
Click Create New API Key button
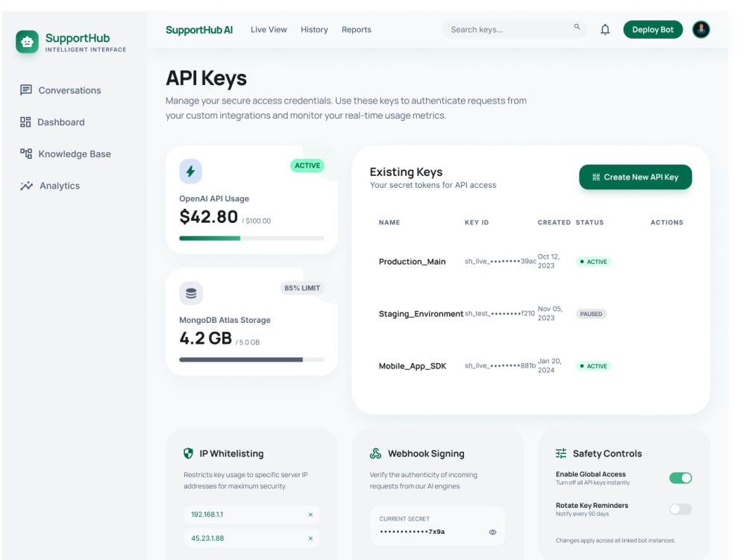(x=635, y=177)
